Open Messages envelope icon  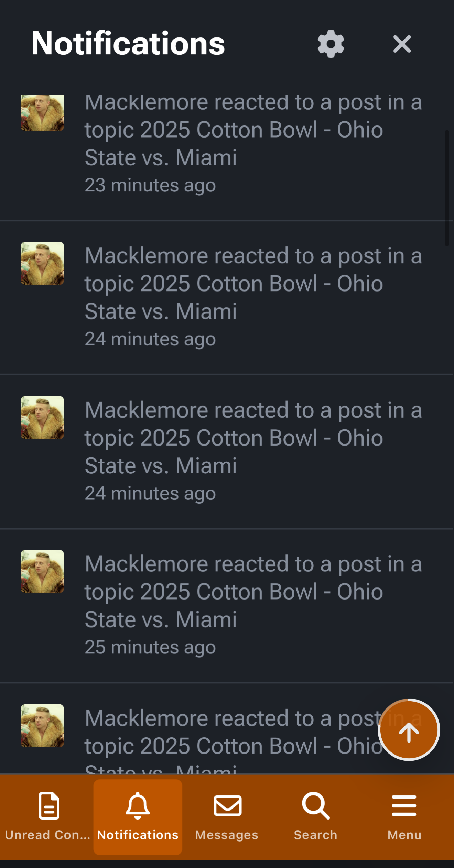227,805
